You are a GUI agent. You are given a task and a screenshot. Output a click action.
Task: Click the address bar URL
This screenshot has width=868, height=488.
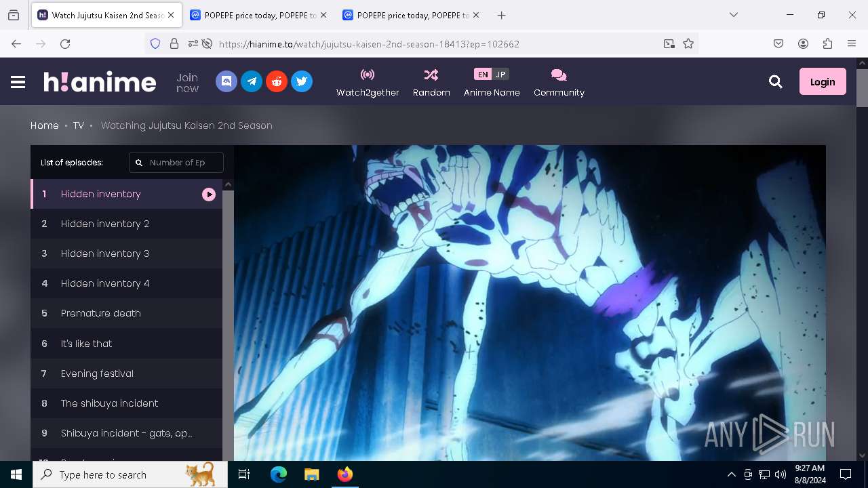[x=369, y=44]
